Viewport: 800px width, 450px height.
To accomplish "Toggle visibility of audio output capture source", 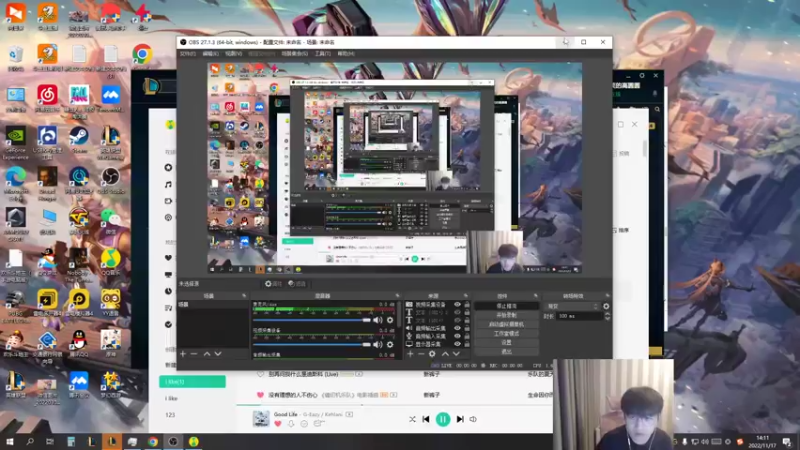I will click(457, 329).
